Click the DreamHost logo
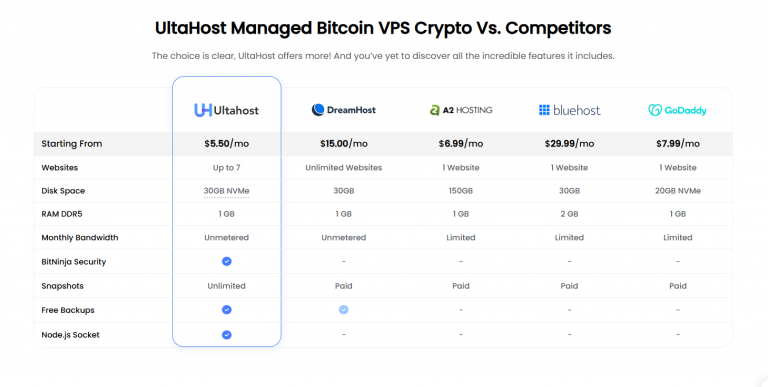This screenshot has height=387, width=768. click(x=343, y=110)
